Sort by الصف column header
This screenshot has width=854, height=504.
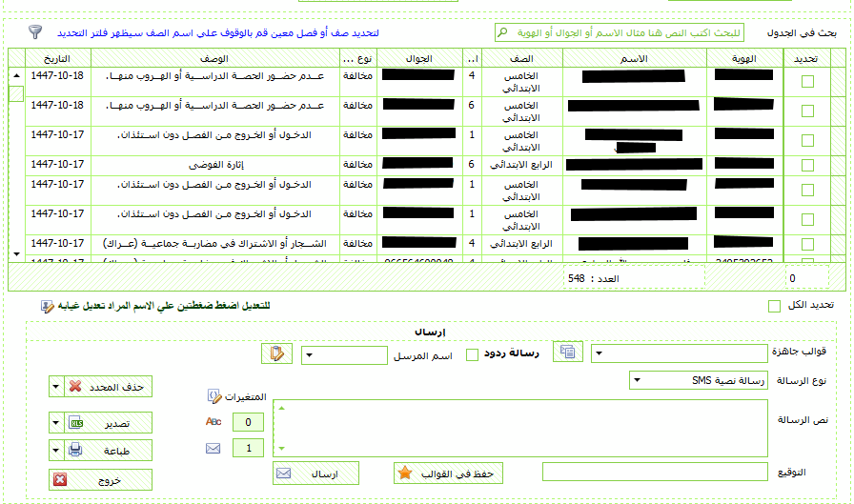[521, 58]
